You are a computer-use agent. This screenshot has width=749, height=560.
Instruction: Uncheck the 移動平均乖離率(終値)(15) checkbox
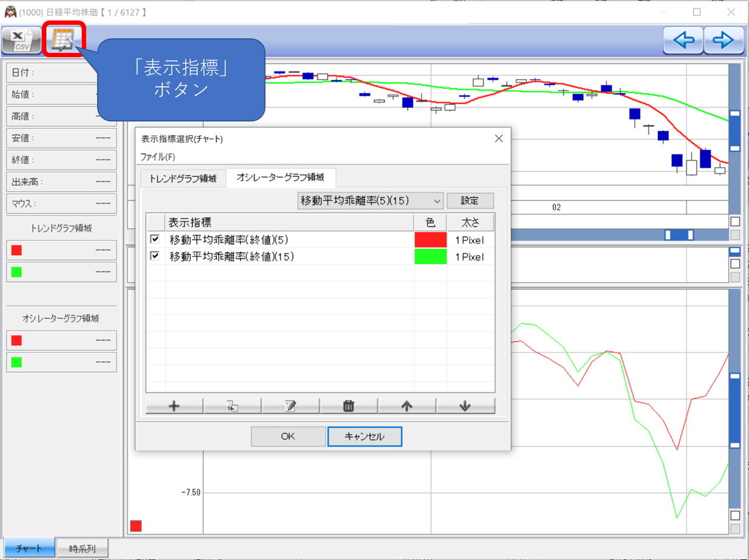coord(155,256)
